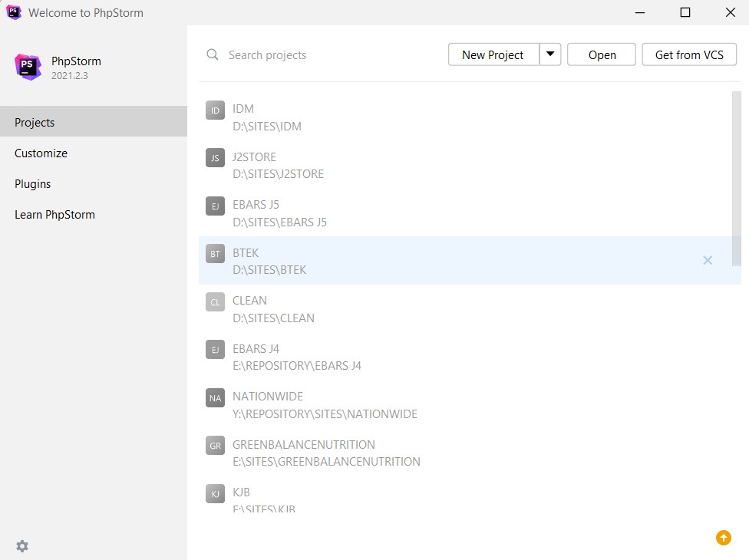Click the CLEAN project avatar icon
The image size is (749, 560).
point(215,302)
